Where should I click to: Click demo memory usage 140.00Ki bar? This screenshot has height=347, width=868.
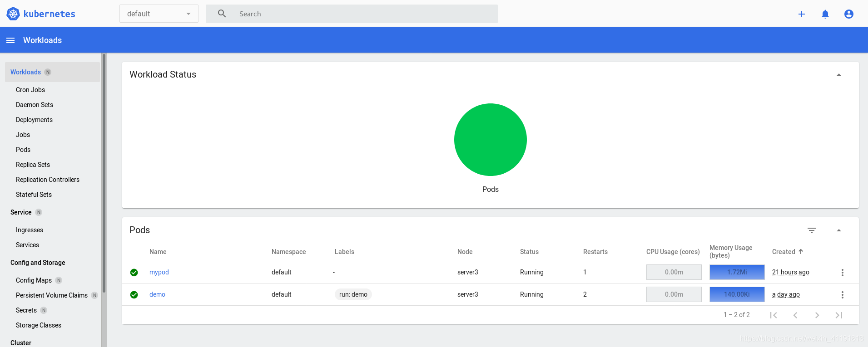[737, 294]
